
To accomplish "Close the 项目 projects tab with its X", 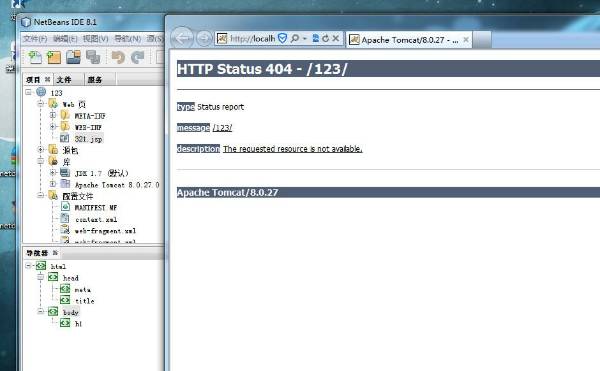I will 47,79.
